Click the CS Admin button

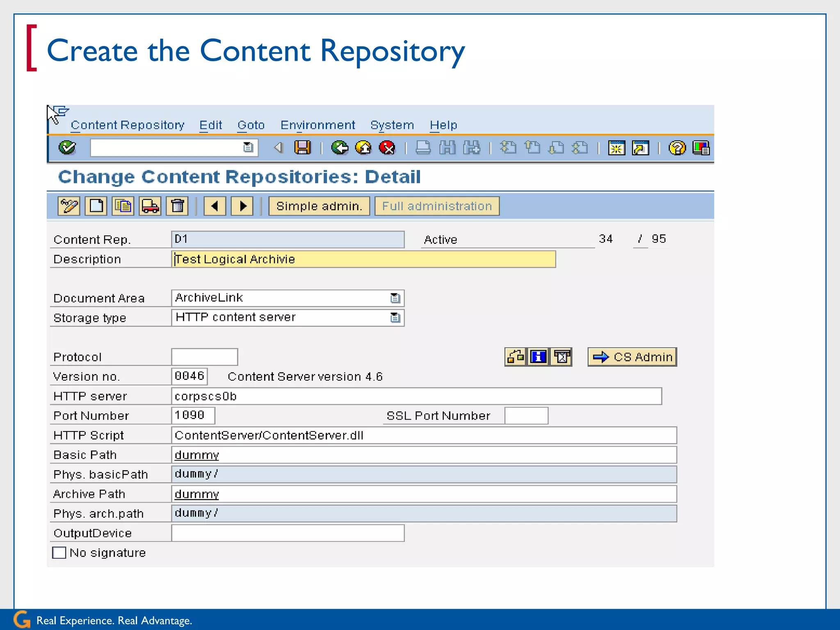[632, 357]
